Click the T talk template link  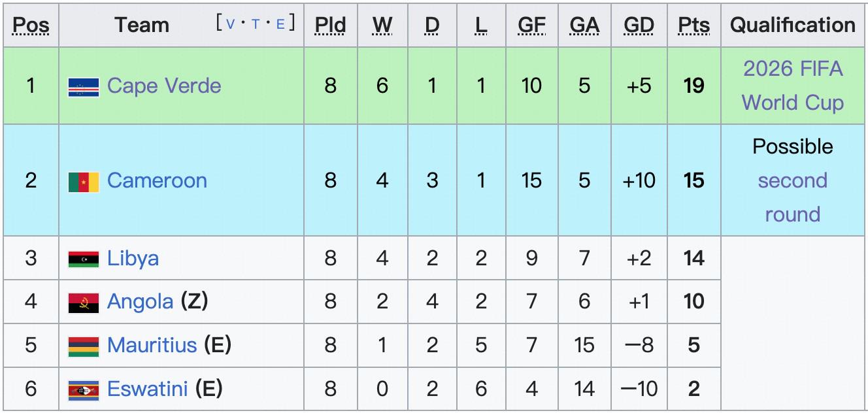pyautogui.click(x=255, y=24)
